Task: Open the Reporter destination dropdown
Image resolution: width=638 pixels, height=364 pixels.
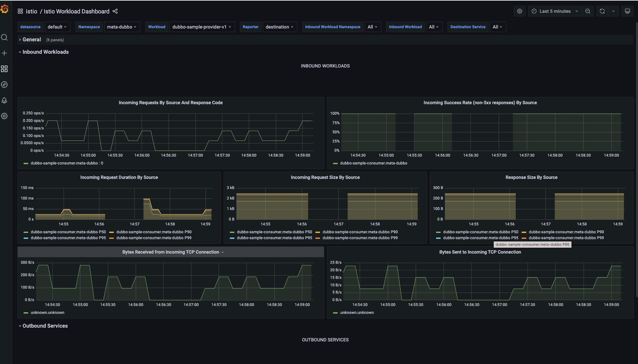Action: coord(280,27)
